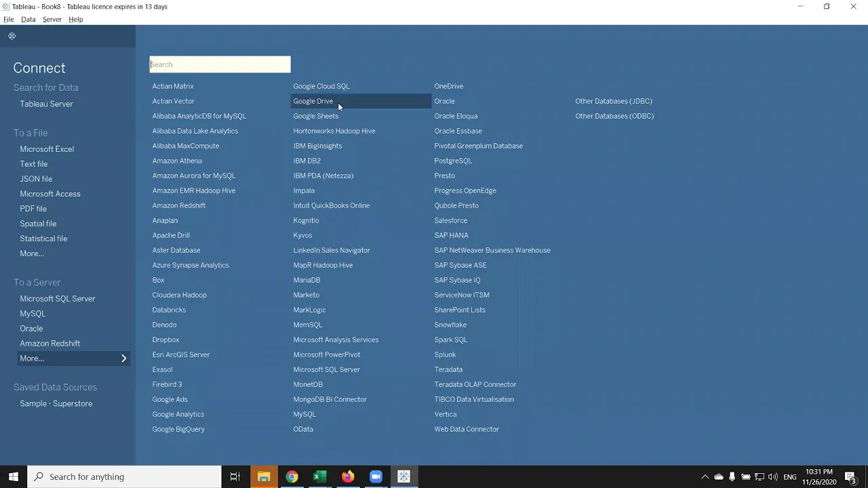Open Task View from taskbar

point(235,476)
